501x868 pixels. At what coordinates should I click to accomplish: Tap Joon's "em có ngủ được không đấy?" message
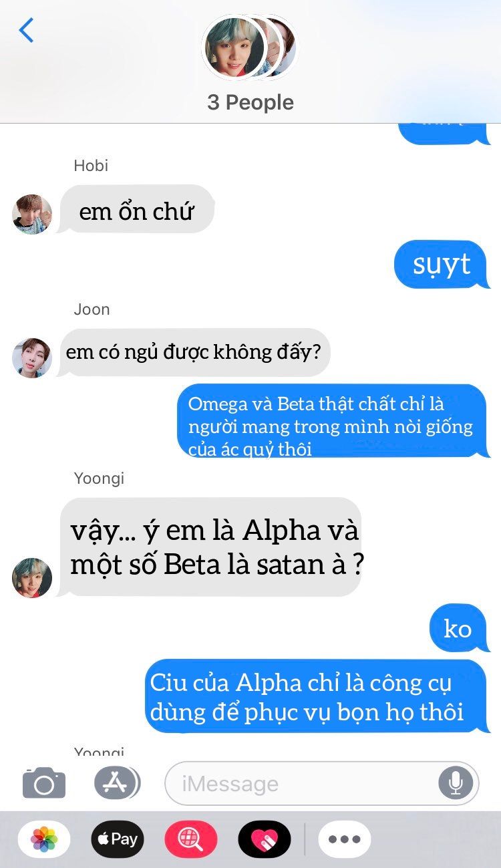pos(194,352)
